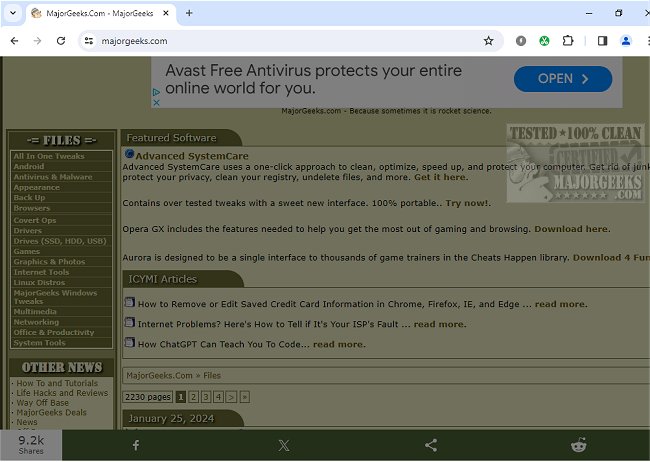Screen dimensions: 650x462
Task: Click icon beside Internet Problems article
Action: click(x=130, y=322)
